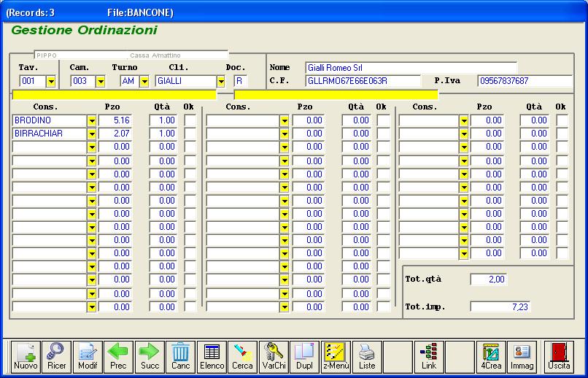Click the BRODINO quantity field 1.00

point(163,120)
